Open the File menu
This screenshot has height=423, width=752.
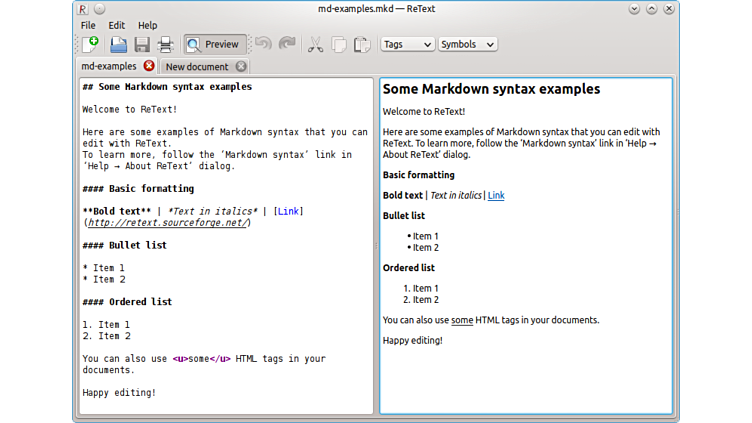[88, 25]
